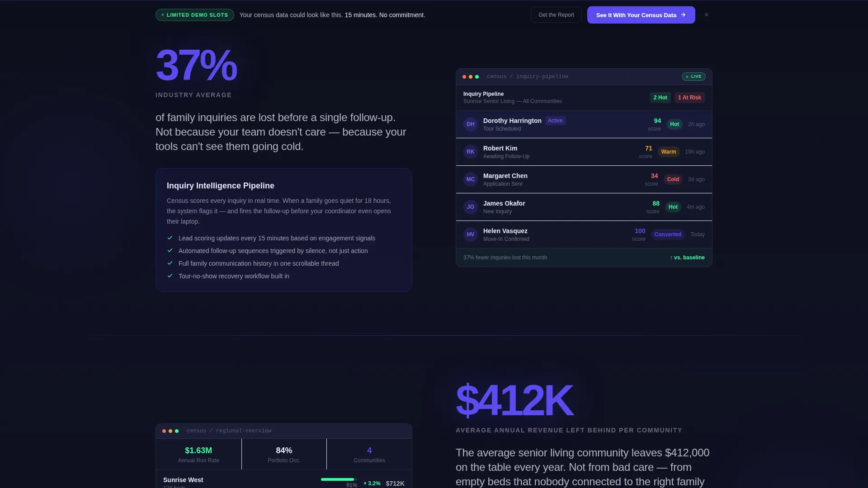Viewport: 868px width, 488px height.
Task: Select the Margaret Chen name
Action: [505, 176]
